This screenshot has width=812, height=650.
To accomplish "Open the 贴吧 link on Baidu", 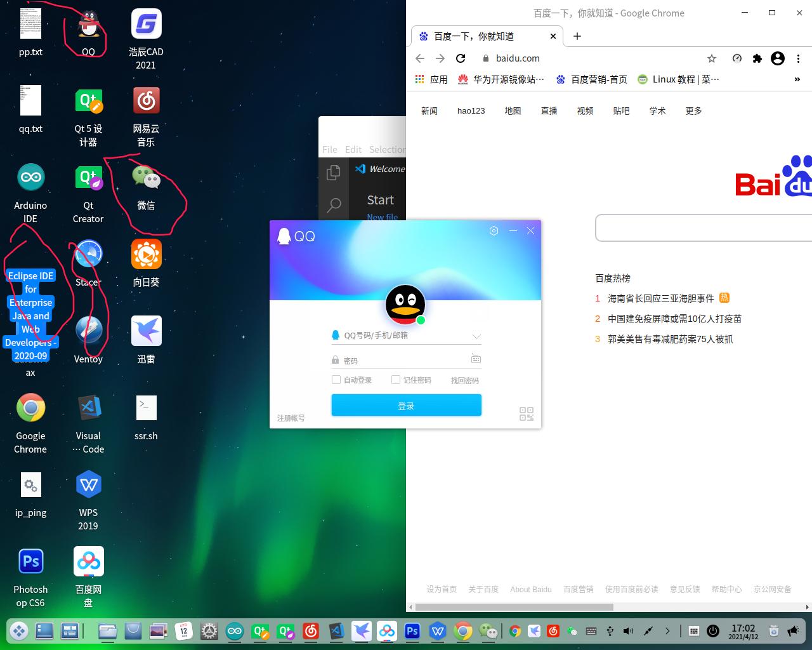I will pyautogui.click(x=621, y=111).
